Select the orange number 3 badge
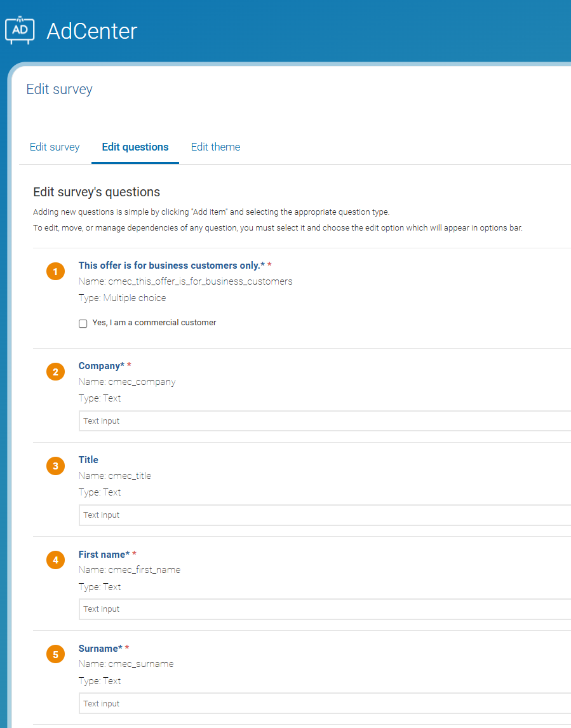The image size is (571, 728). (55, 466)
